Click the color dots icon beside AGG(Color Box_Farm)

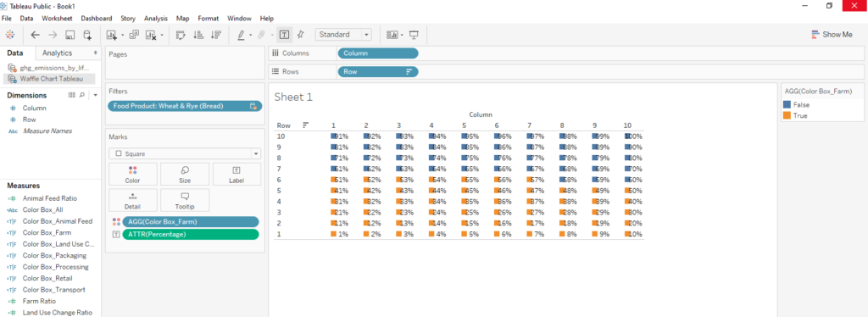116,222
